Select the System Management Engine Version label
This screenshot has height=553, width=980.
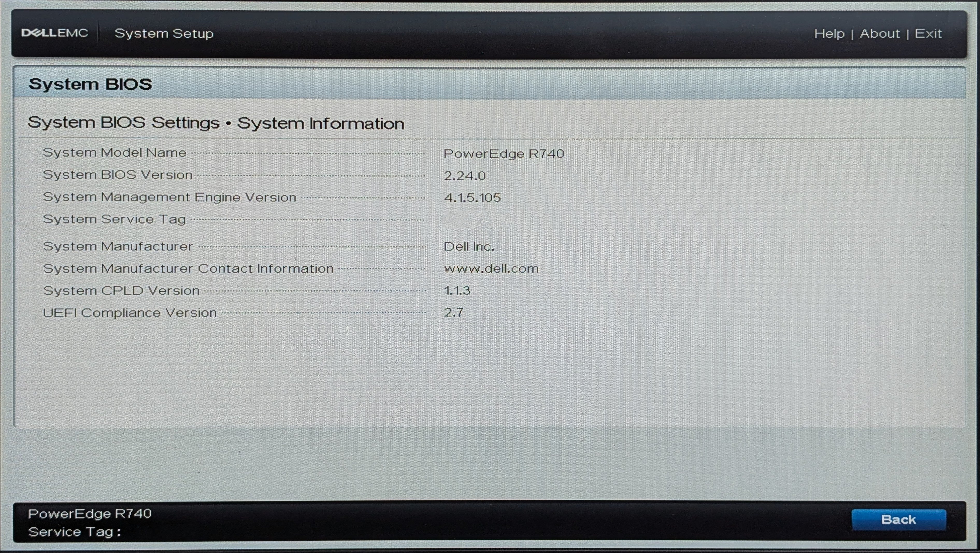[x=170, y=197]
